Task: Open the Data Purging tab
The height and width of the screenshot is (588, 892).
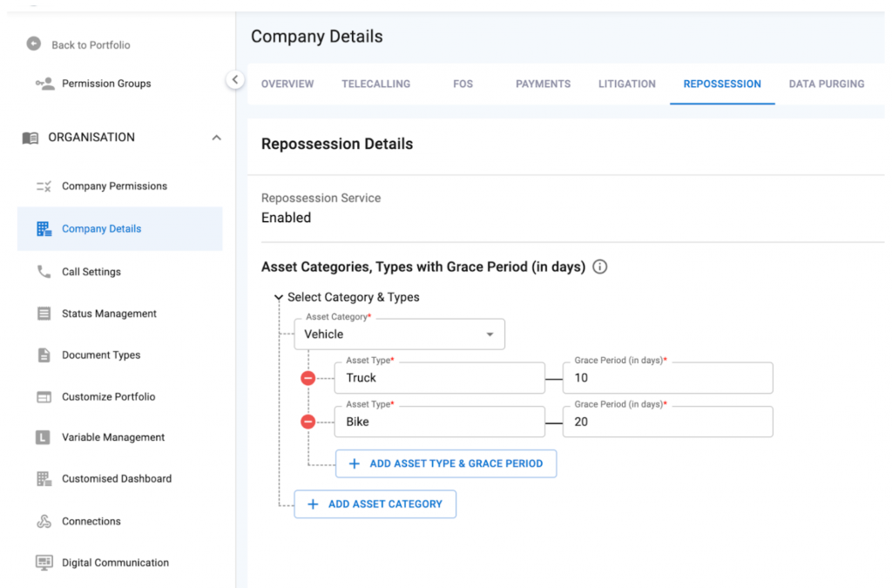Action: coord(827,84)
